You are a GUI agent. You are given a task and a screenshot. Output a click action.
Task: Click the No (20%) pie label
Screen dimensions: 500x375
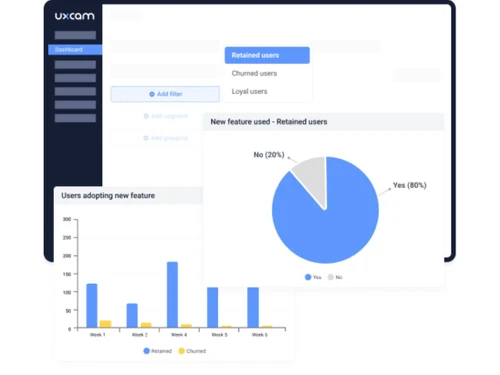pos(269,155)
